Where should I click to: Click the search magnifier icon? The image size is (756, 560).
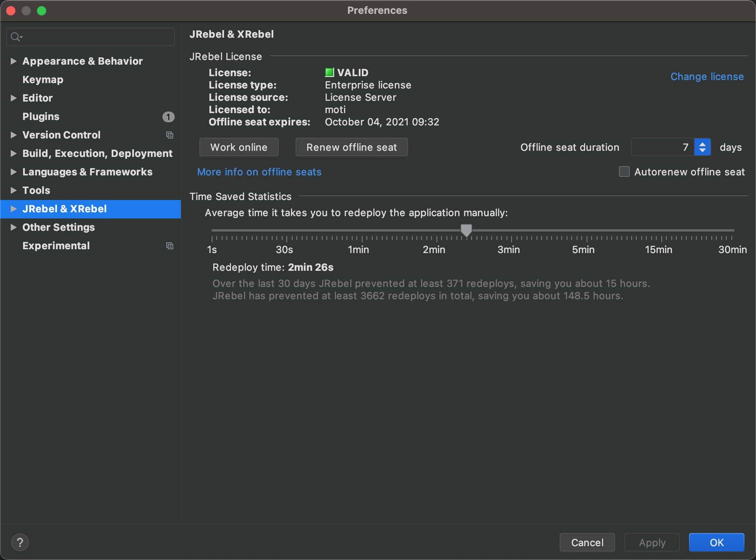pos(16,37)
